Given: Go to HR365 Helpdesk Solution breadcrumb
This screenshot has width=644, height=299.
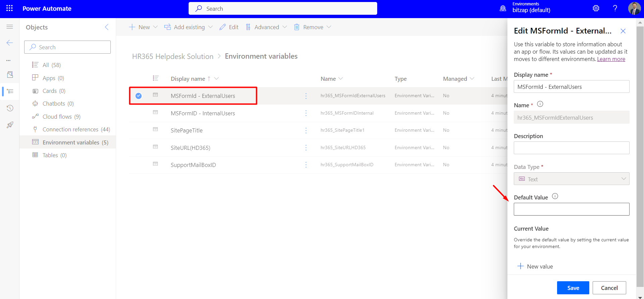Looking at the screenshot, I should tap(172, 56).
